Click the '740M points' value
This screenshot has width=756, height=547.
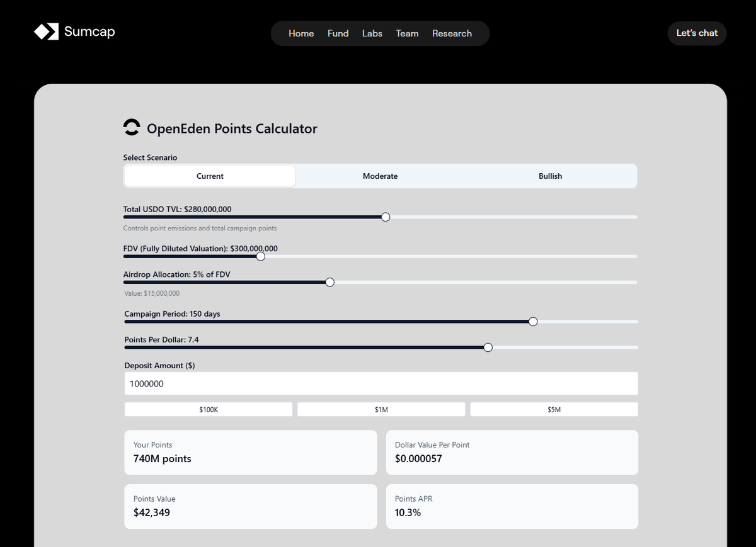[162, 458]
